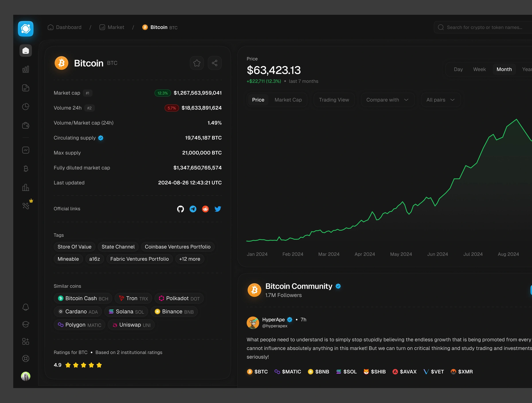The width and height of the screenshot is (532, 403).
Task: Click the $VET ticker in the post
Action: pyautogui.click(x=434, y=372)
